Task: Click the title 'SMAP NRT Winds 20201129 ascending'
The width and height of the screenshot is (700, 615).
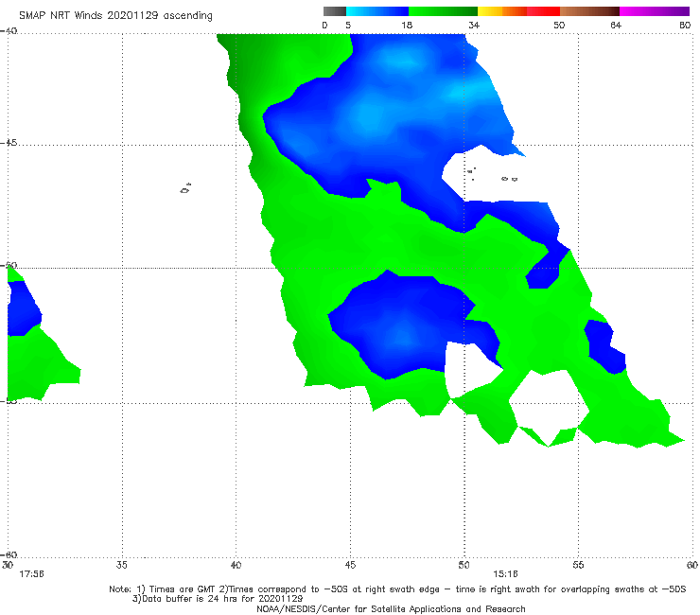Action: coord(115,15)
